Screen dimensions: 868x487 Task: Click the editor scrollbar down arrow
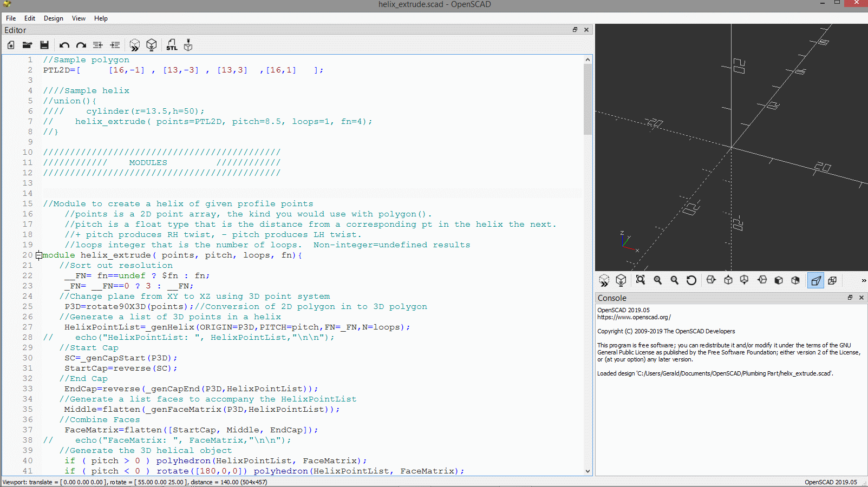tap(588, 471)
